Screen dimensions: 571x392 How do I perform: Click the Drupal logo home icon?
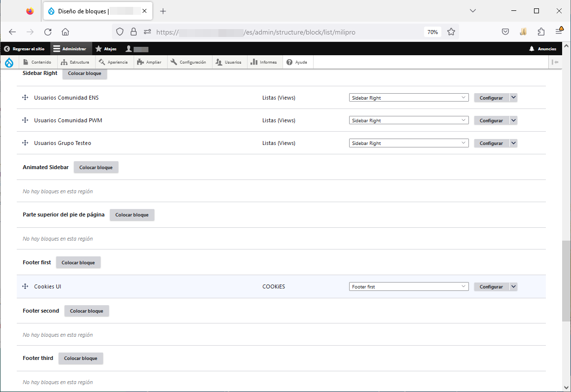(x=9, y=62)
